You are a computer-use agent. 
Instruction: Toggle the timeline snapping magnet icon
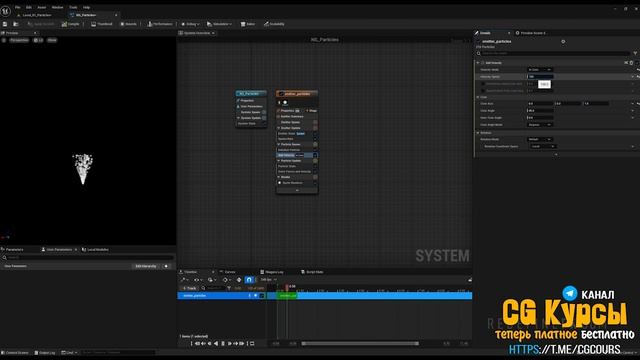pyautogui.click(x=249, y=280)
